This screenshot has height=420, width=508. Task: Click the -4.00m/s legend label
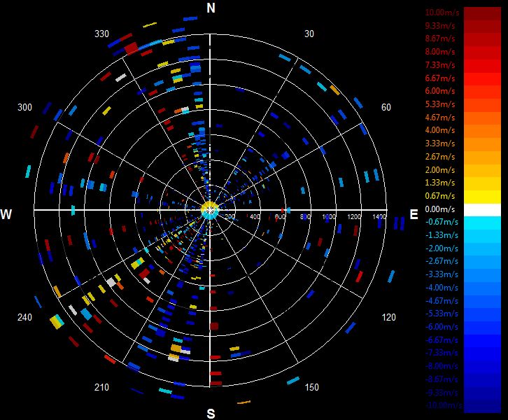(x=442, y=288)
